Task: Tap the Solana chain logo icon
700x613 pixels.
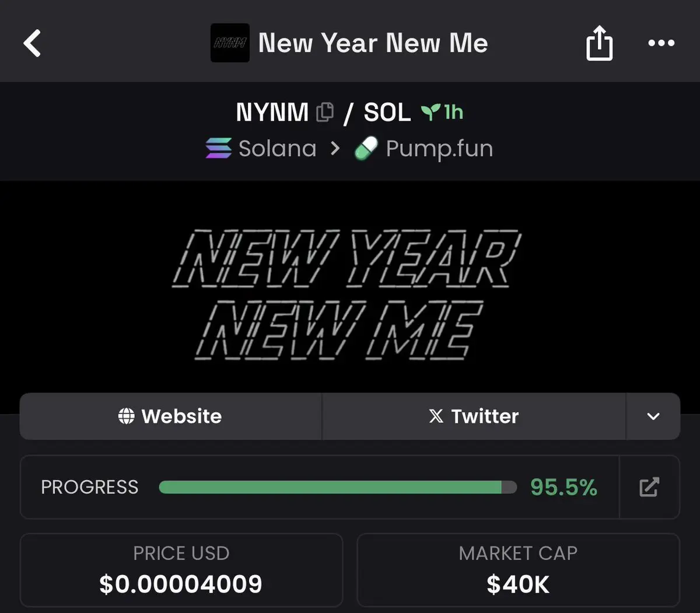Action: click(x=219, y=148)
